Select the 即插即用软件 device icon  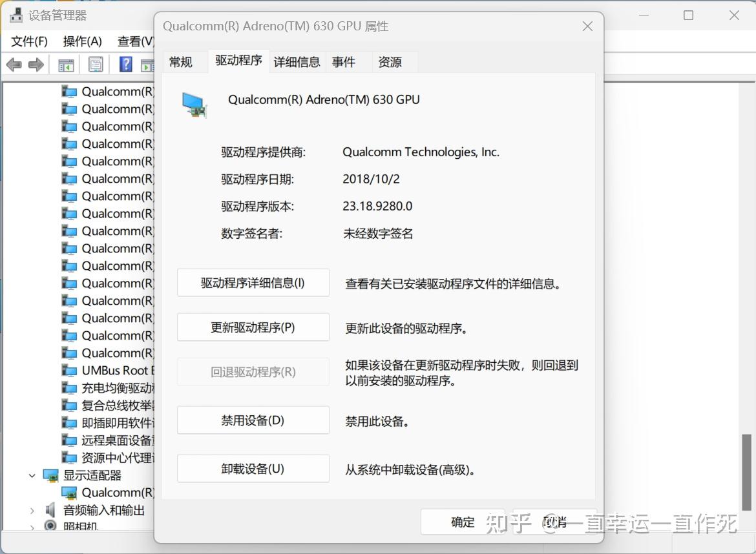click(x=69, y=423)
